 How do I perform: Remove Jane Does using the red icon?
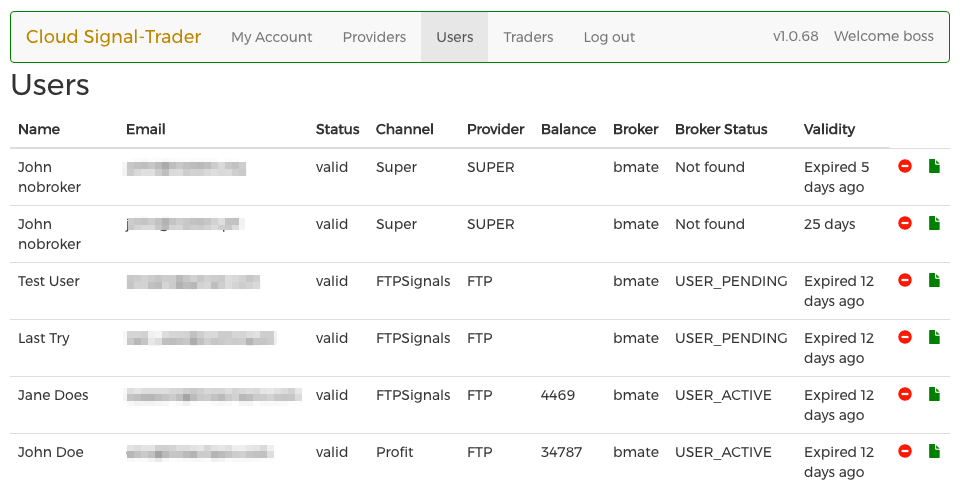click(x=905, y=395)
